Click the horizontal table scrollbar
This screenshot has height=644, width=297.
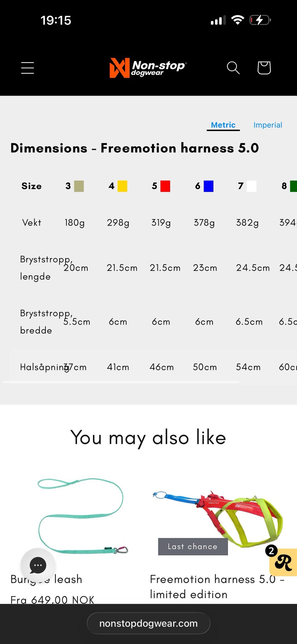121,382
